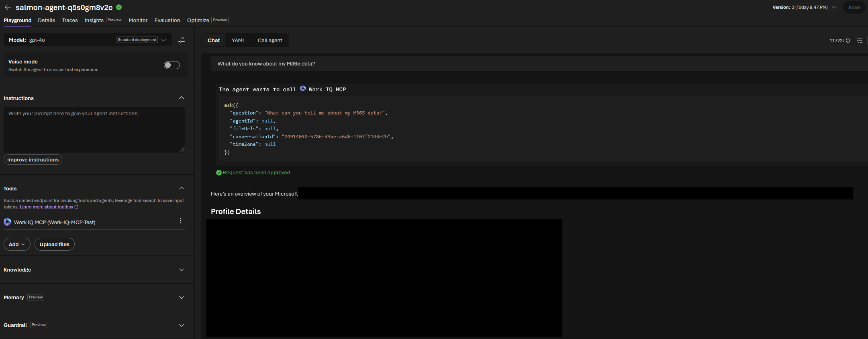The image size is (868, 339).
Task: Open the Insights tab
Action: click(x=94, y=20)
